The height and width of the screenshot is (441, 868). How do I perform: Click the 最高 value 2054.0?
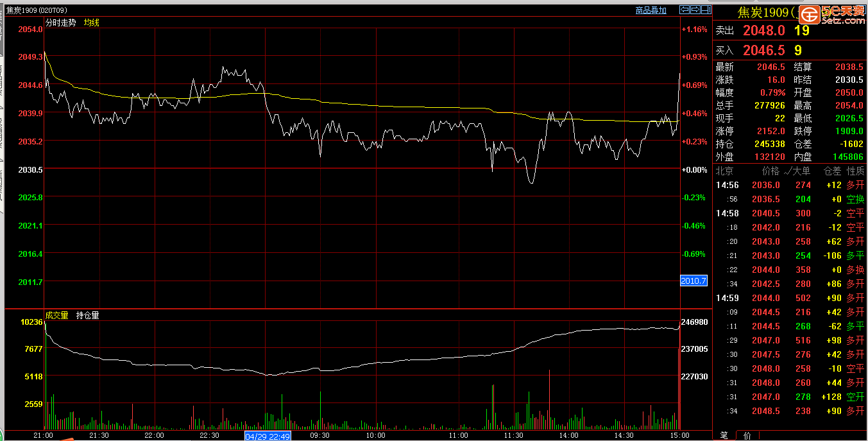pyautogui.click(x=849, y=105)
